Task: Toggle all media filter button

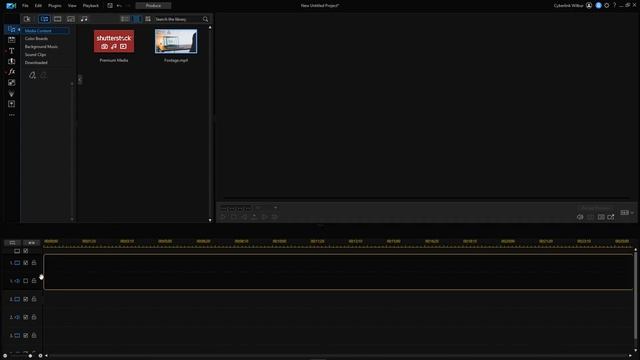Action: pyautogui.click(x=44, y=19)
